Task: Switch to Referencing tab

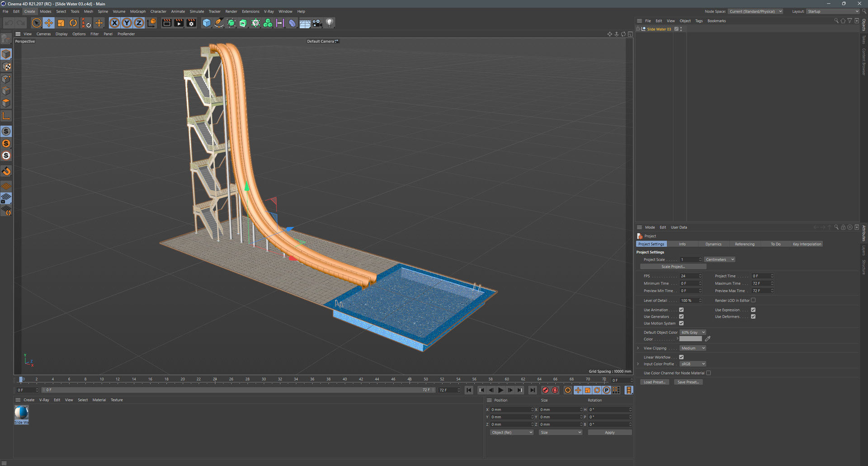Action: coord(745,244)
